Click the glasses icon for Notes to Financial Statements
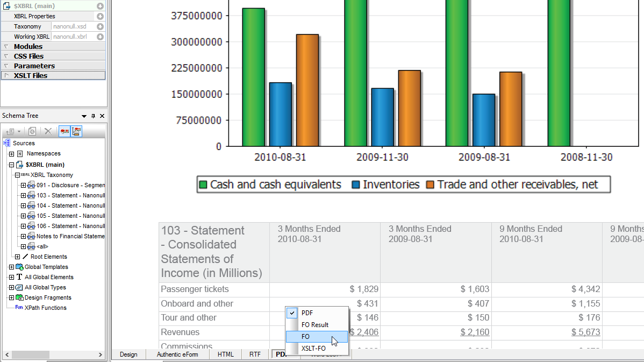The height and width of the screenshot is (362, 644). tap(31, 236)
